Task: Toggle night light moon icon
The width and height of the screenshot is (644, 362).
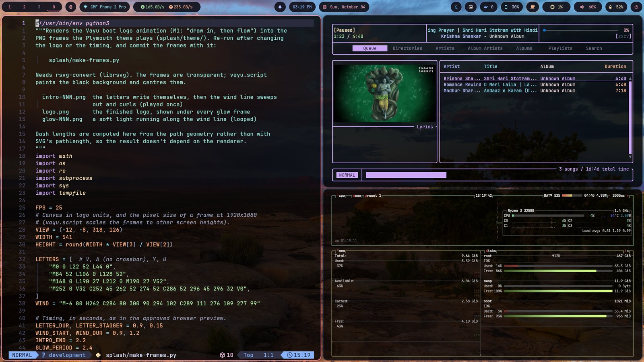Action: pos(456,7)
